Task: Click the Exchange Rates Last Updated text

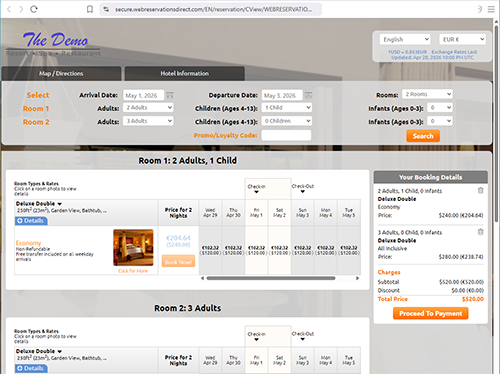Action: point(434,55)
